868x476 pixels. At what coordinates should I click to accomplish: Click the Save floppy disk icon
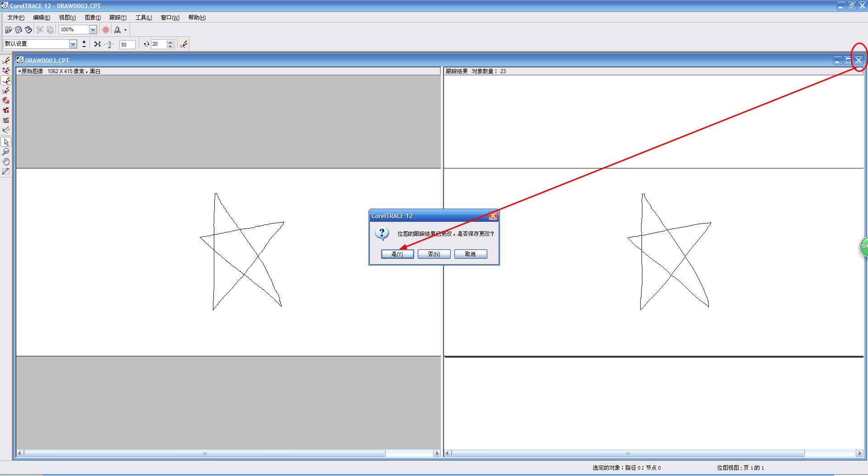click(19, 30)
